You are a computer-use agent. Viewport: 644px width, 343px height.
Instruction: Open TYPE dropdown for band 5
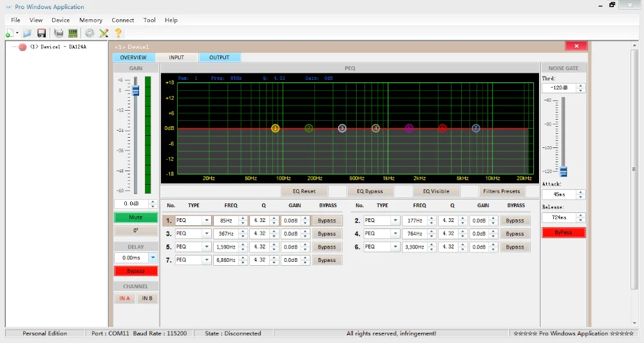(x=207, y=247)
